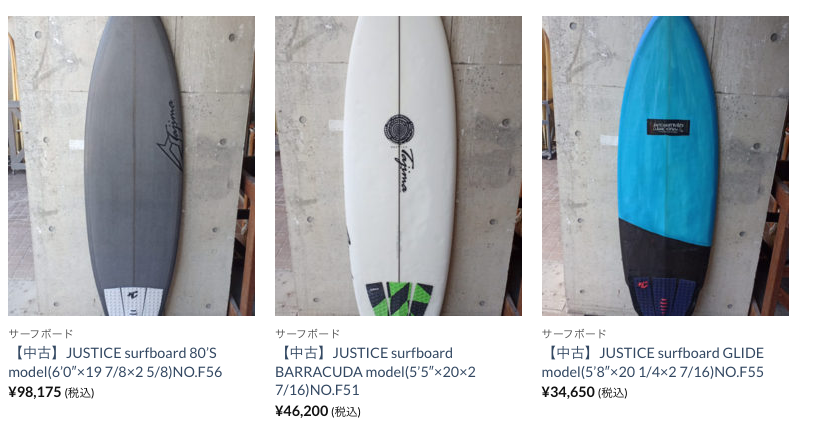
Task: Click the JUSTICE surfboard 80'S model title link
Action: point(115,362)
